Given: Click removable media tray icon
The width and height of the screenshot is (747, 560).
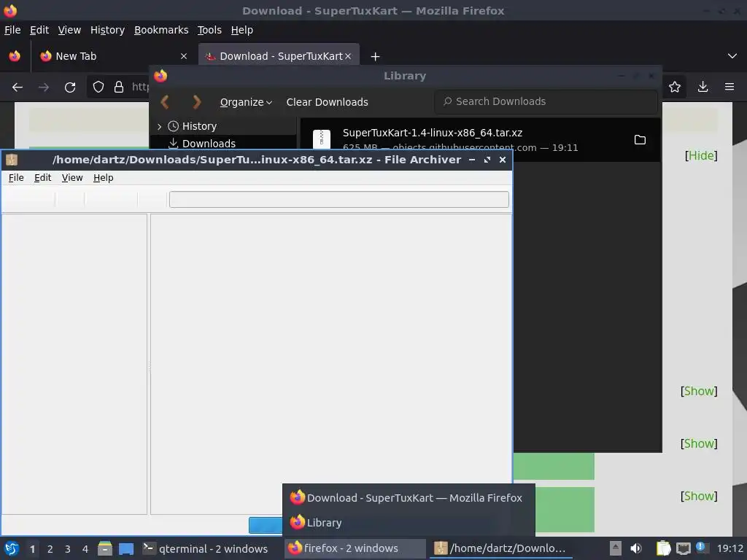Looking at the screenshot, I should point(616,548).
